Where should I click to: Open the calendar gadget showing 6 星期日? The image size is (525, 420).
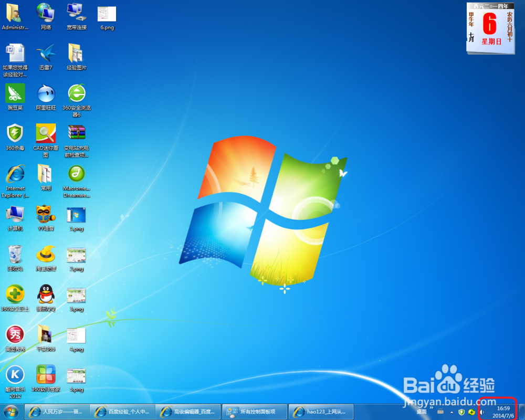[x=490, y=28]
